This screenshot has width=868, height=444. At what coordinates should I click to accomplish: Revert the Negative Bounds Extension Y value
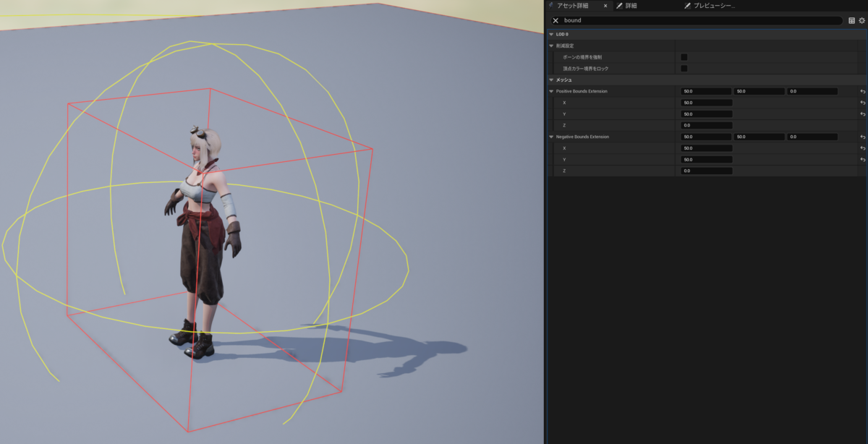click(x=861, y=159)
